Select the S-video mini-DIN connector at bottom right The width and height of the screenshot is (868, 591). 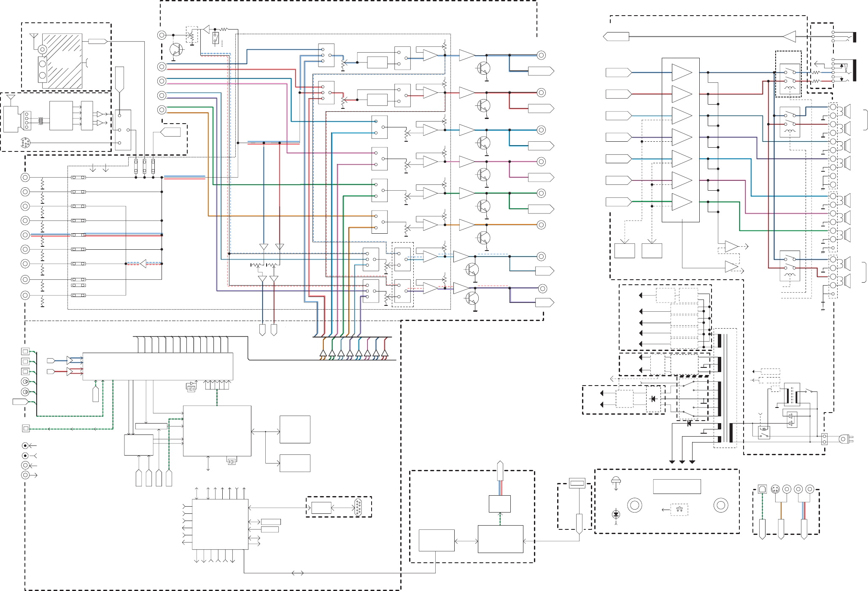pos(775,489)
